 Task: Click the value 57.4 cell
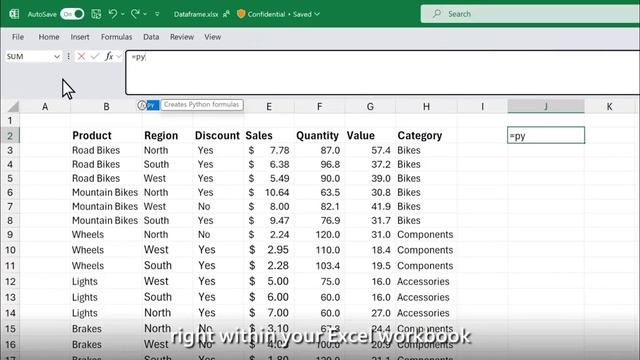(x=370, y=150)
